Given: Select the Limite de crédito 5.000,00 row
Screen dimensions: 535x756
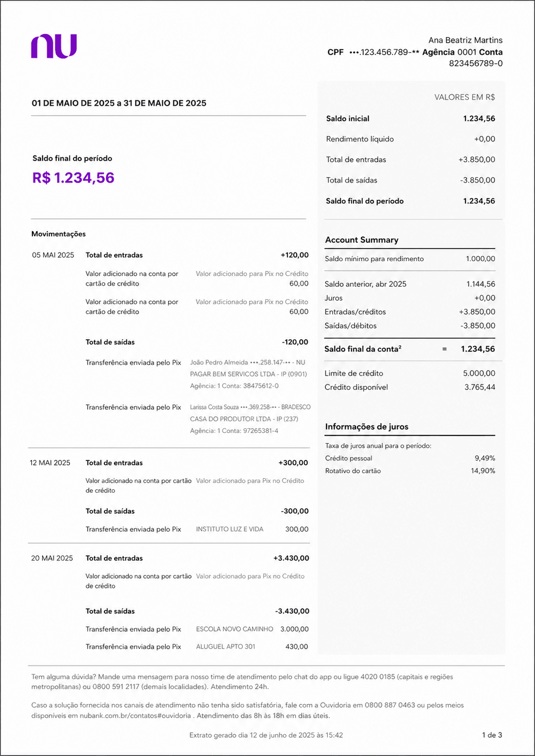Looking at the screenshot, I should [x=410, y=373].
